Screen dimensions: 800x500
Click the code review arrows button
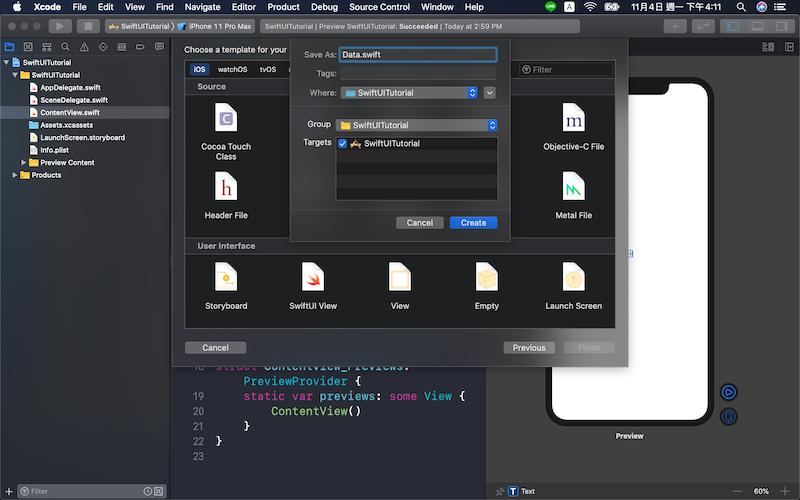(x=703, y=26)
